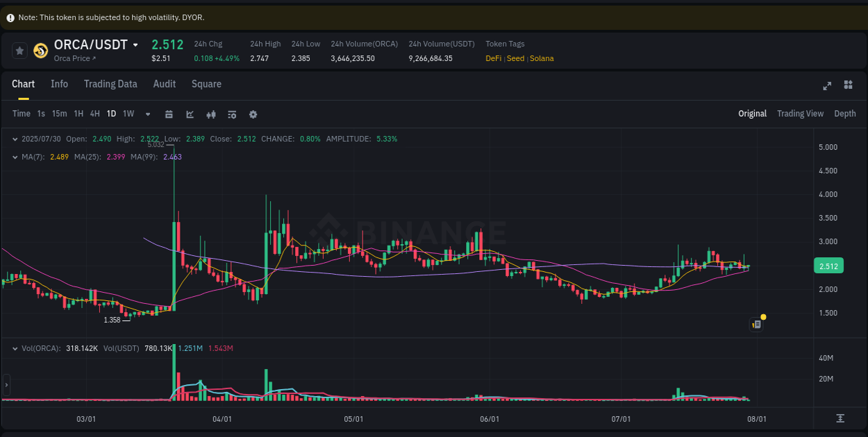The height and width of the screenshot is (437, 868).
Task: Switch chart mode to Depth
Action: (845, 113)
